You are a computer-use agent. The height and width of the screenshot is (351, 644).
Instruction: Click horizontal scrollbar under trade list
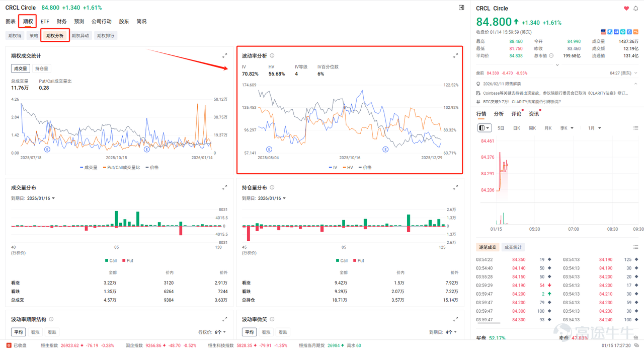(488, 323)
